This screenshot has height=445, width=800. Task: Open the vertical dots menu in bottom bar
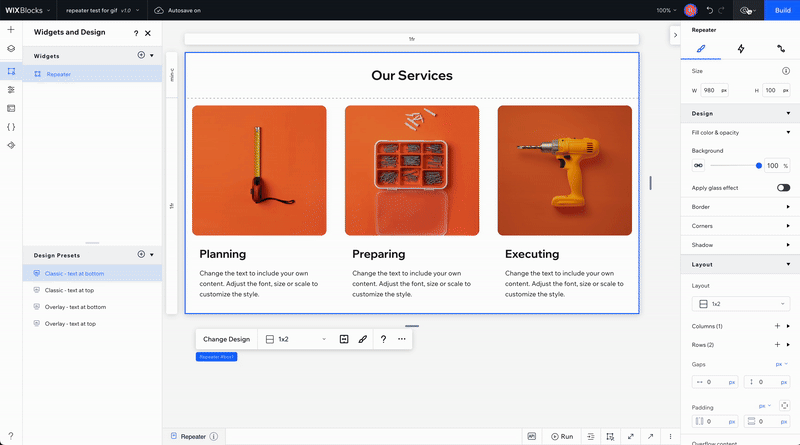tap(670, 436)
